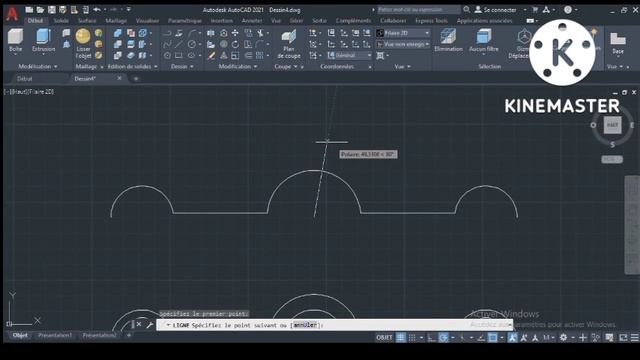This screenshot has height=360, width=640.
Task: Select the Plan de coupe tool
Action: point(289,44)
